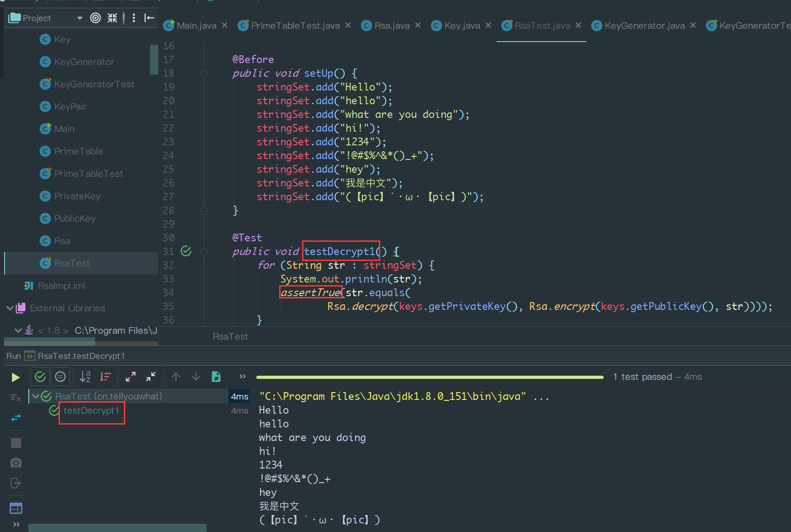This screenshot has height=532, width=791.
Task: Expand all test results
Action: coord(131,377)
